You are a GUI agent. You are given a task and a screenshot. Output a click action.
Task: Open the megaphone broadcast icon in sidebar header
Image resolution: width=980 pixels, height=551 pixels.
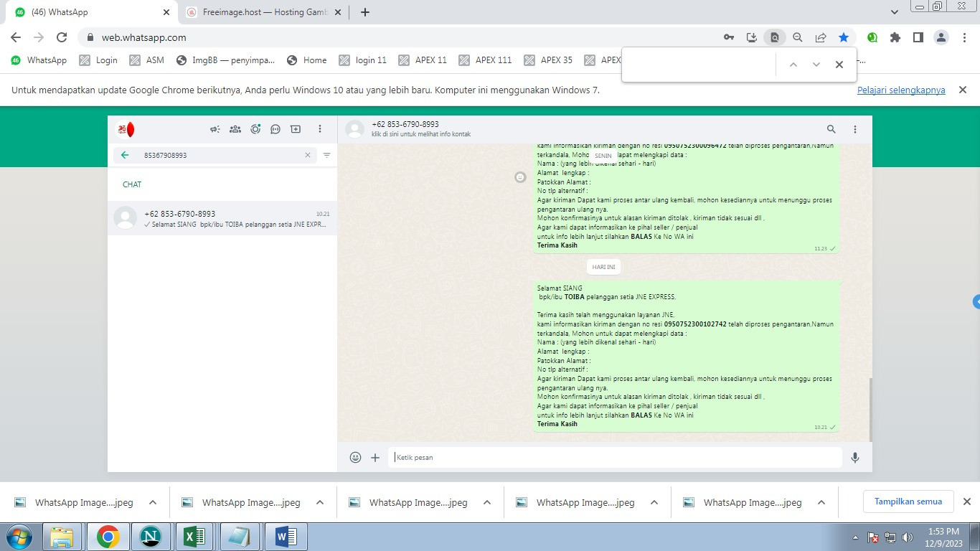[215, 129]
